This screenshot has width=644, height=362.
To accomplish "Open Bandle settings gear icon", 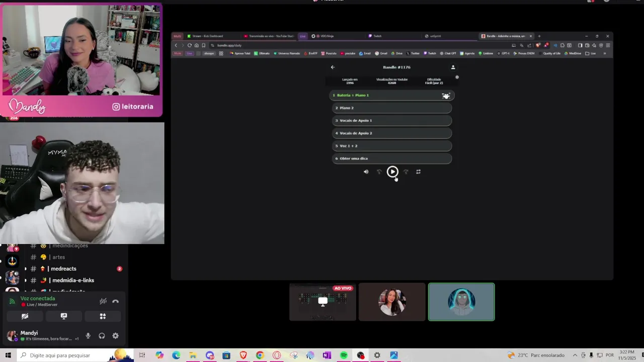I will click(457, 77).
